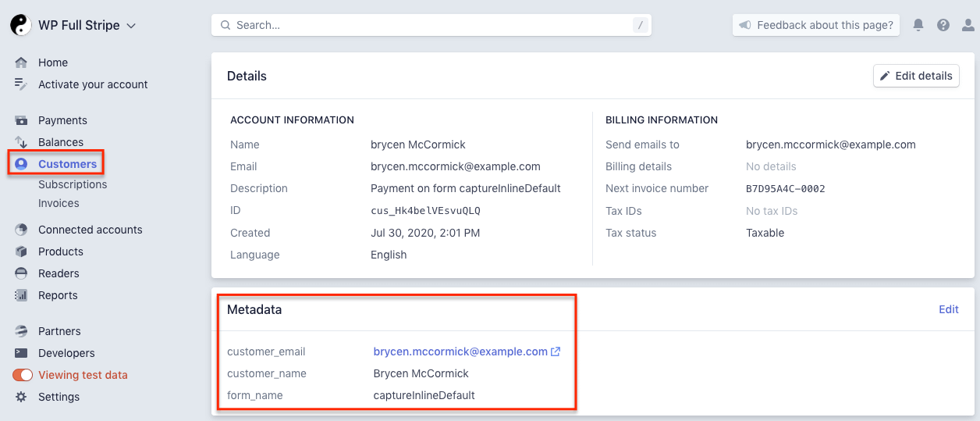Click the Settings gear icon
The image size is (980, 421).
(21, 397)
